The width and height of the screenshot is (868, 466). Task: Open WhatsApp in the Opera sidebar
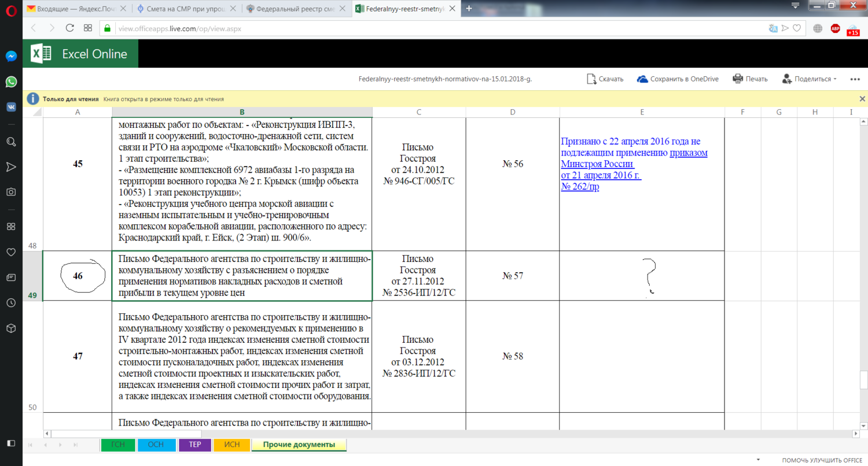11,82
